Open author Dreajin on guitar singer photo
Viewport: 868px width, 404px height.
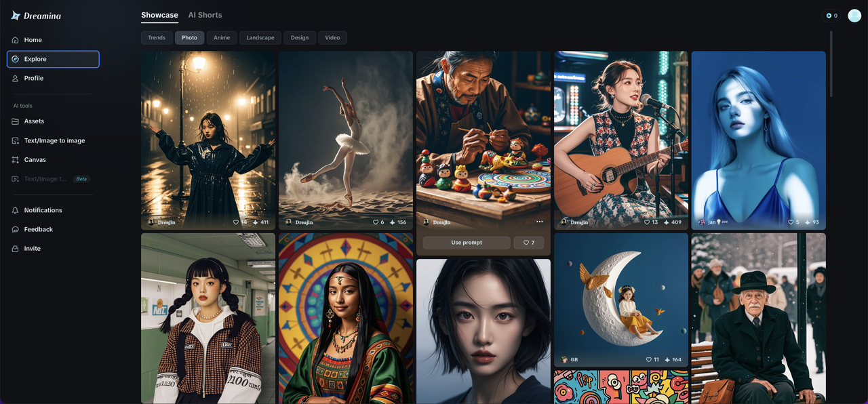(x=574, y=222)
